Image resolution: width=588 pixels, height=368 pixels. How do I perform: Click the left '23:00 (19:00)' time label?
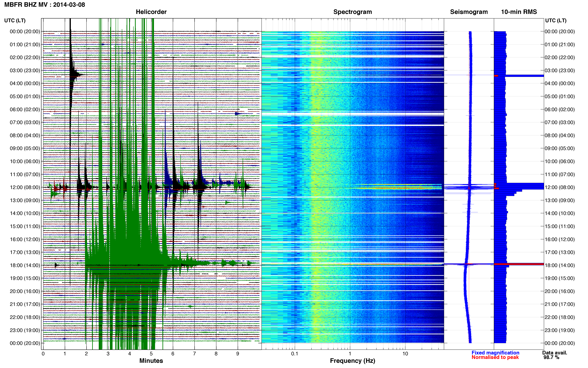point(25,330)
